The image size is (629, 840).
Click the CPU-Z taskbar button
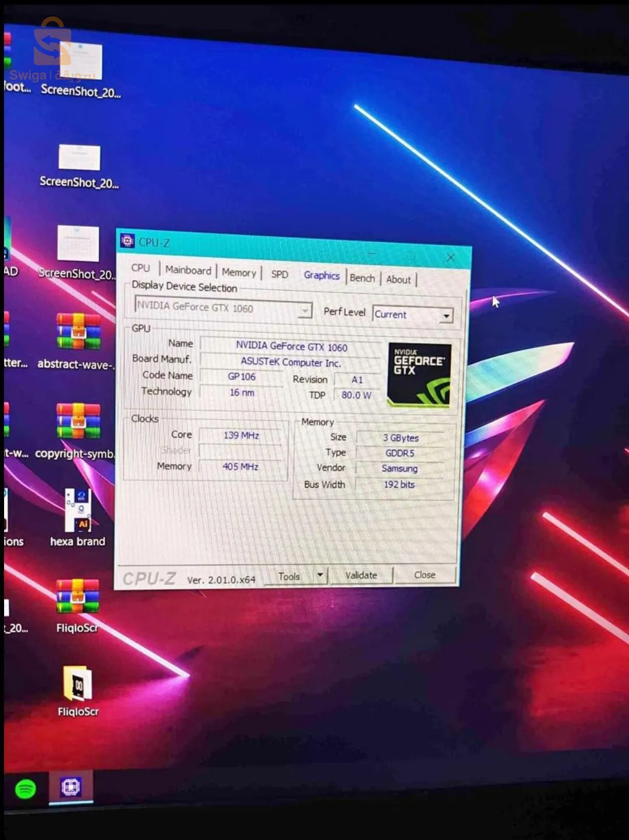pos(70,787)
